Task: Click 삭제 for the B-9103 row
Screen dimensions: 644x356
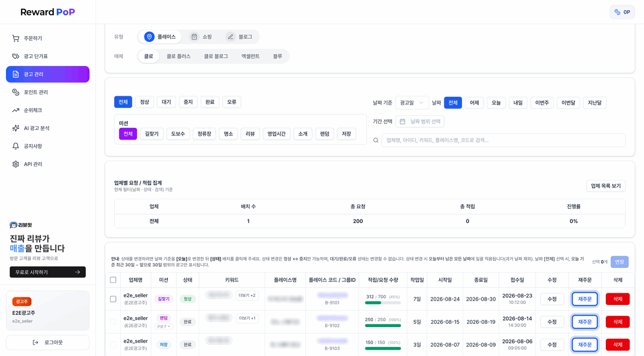Action: point(618,344)
